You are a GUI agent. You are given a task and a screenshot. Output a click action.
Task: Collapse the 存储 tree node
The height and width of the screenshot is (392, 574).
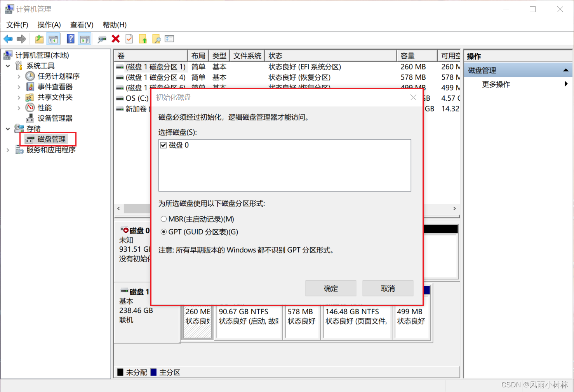pyautogui.click(x=8, y=129)
